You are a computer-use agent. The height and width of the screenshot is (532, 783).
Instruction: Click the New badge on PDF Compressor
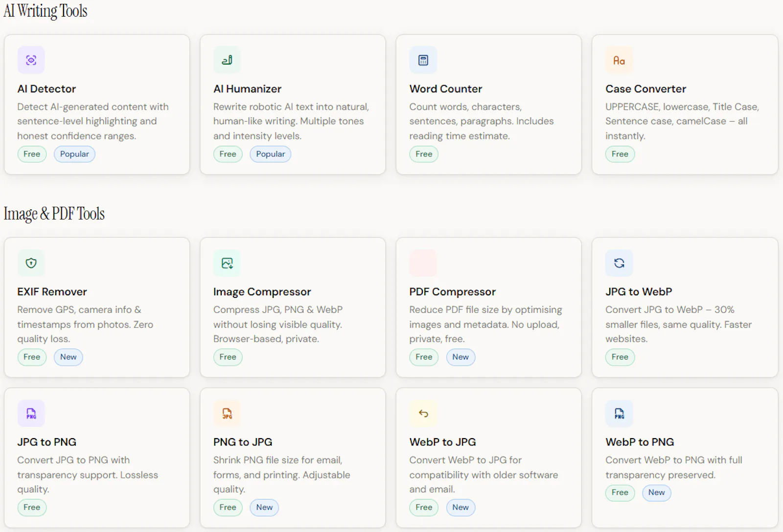[x=461, y=357]
